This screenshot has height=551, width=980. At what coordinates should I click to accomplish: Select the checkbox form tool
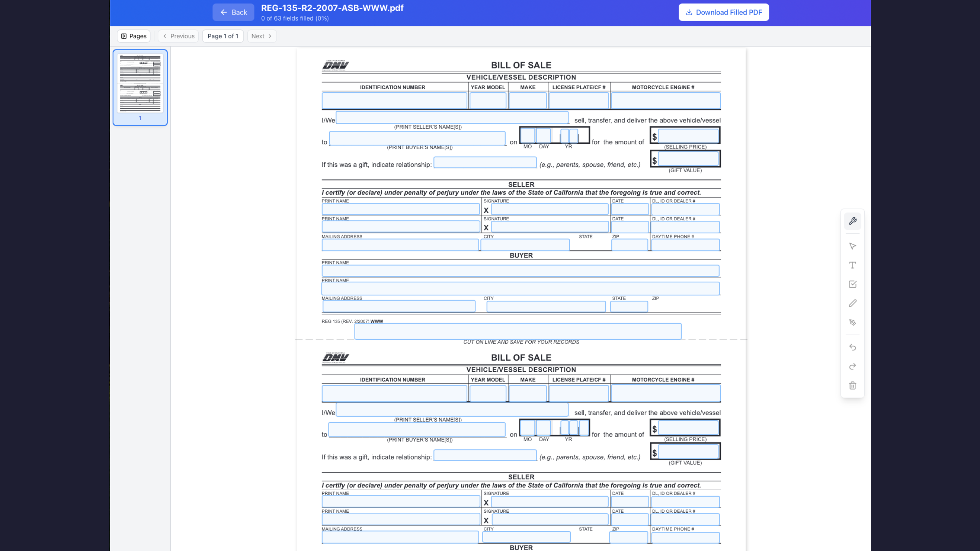pyautogui.click(x=852, y=284)
